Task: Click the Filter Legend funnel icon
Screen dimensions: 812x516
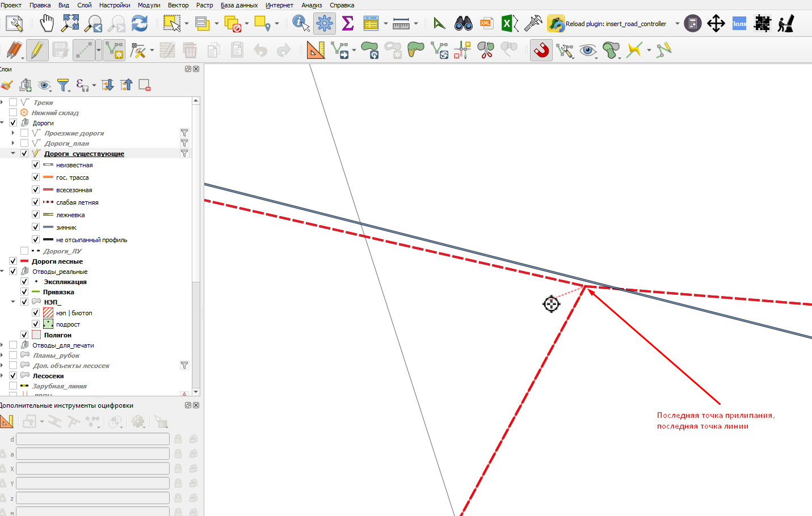Action: coord(63,85)
